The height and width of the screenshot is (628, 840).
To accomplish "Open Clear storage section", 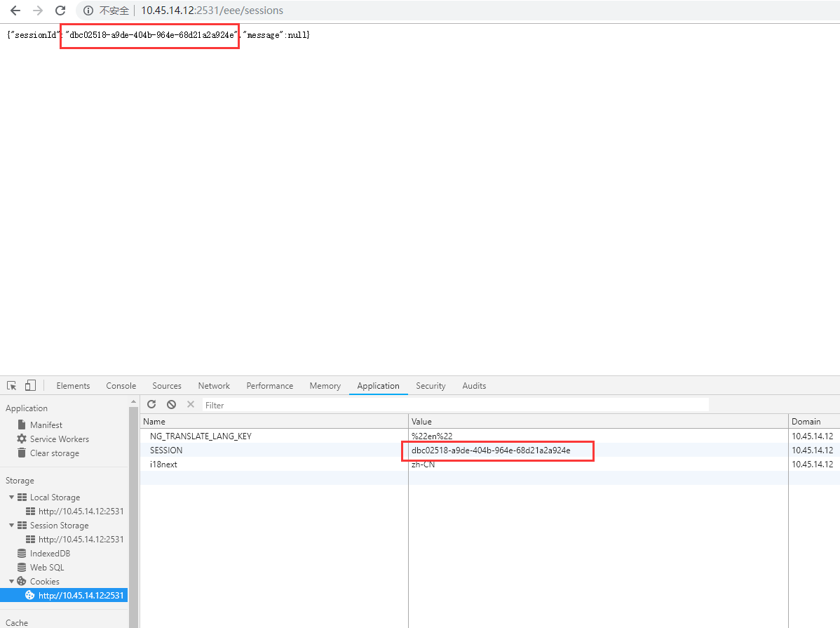I will pos(55,453).
